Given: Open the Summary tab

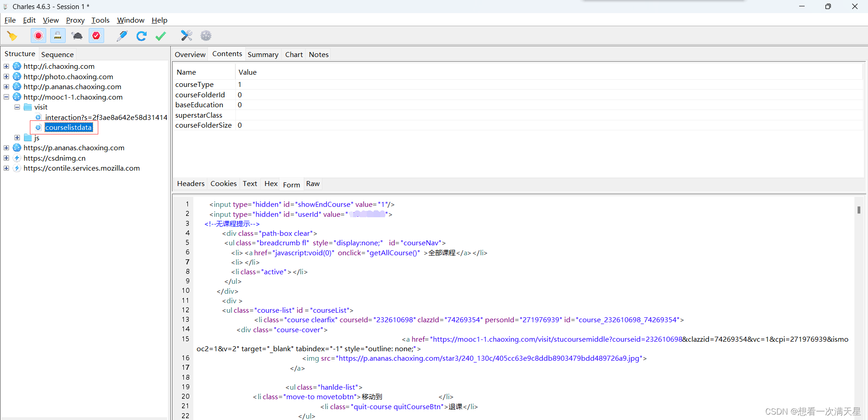Looking at the screenshot, I should point(263,54).
